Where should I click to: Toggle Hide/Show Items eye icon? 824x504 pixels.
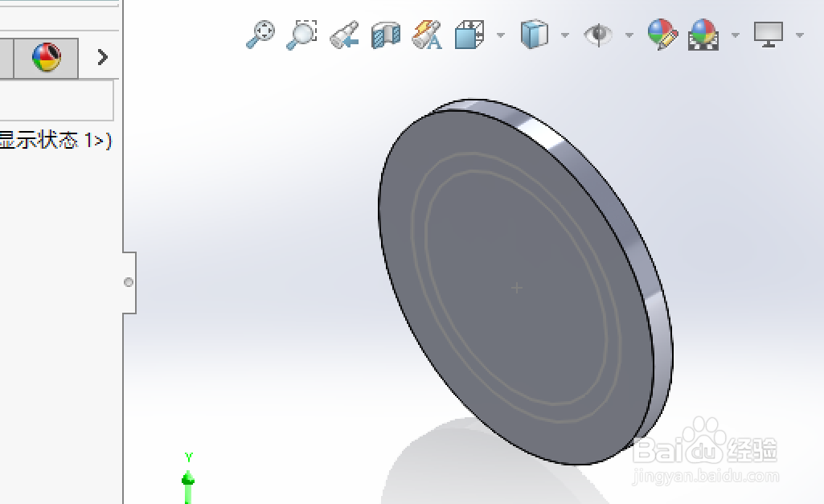point(598,35)
